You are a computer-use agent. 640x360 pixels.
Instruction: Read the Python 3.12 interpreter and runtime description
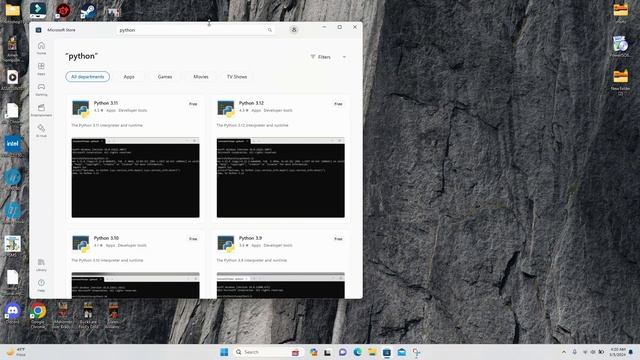pyautogui.click(x=252, y=125)
